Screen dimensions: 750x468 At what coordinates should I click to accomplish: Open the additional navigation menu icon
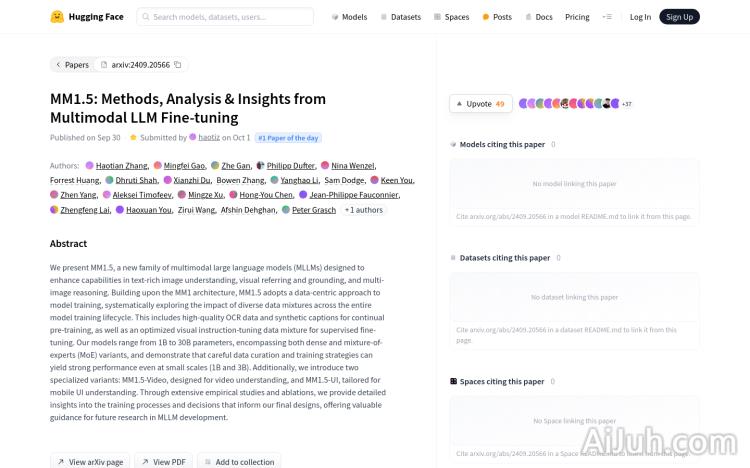click(607, 17)
